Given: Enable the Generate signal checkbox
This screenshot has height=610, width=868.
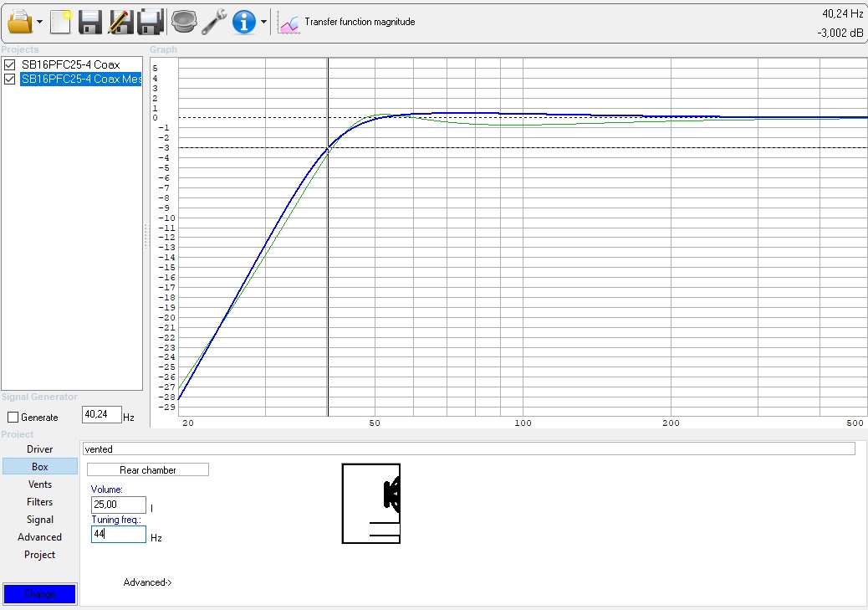Looking at the screenshot, I should (x=13, y=417).
